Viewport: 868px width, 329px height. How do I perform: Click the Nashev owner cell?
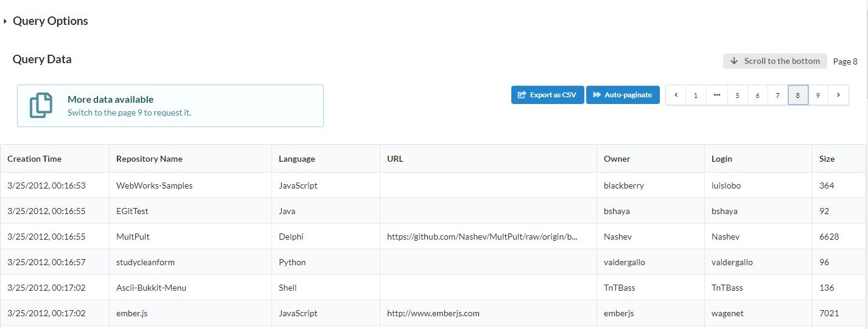click(x=651, y=237)
